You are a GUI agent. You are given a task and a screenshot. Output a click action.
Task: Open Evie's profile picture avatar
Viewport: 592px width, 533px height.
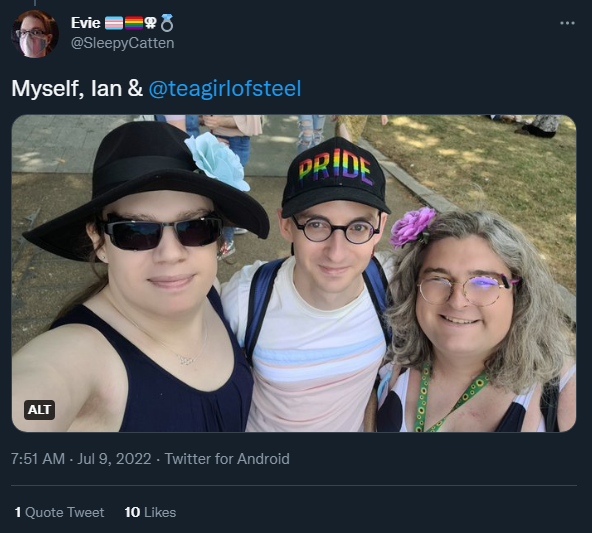point(35,34)
